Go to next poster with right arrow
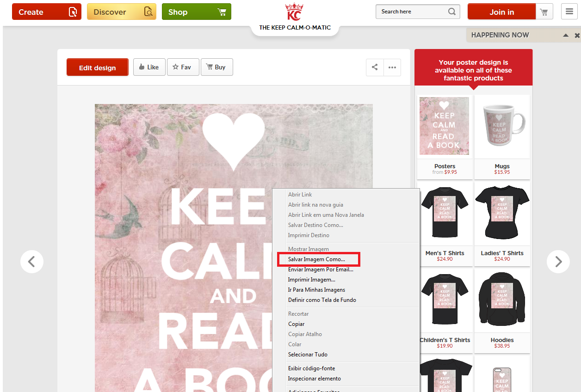 pyautogui.click(x=558, y=262)
